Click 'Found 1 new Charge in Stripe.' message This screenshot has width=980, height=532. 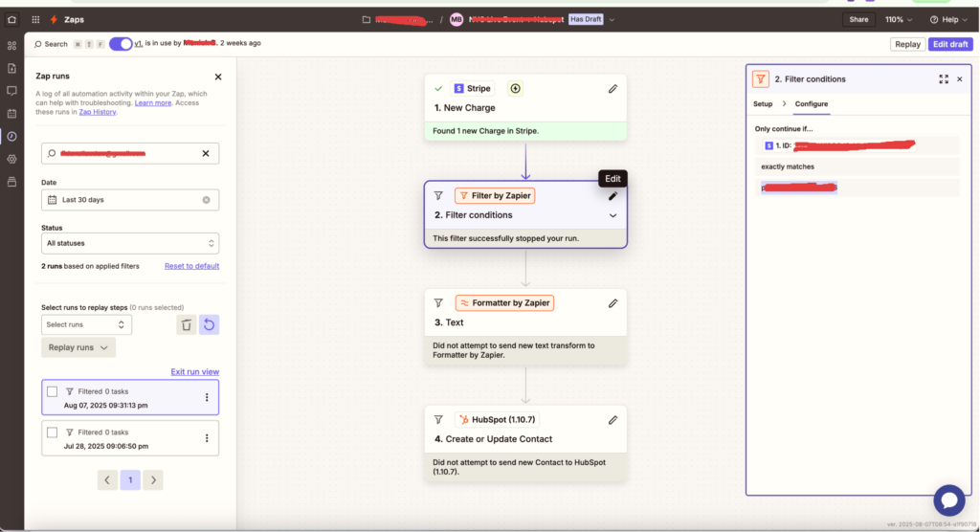[485, 131]
